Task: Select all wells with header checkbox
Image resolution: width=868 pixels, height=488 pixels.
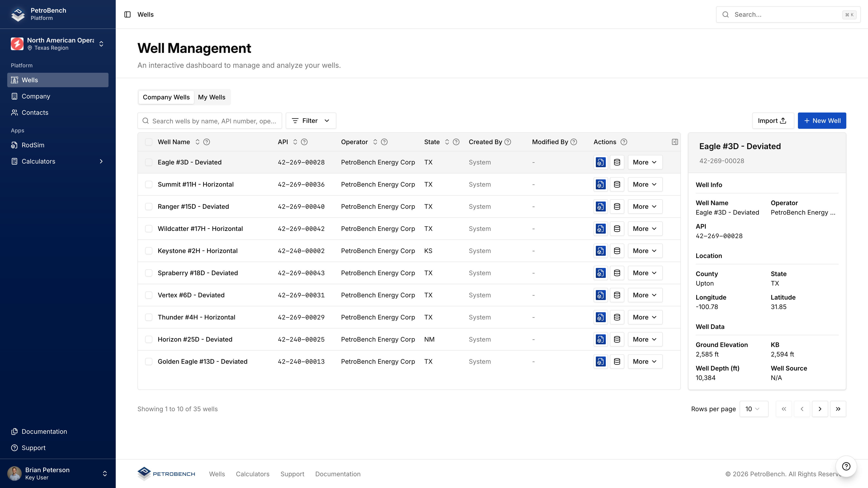Action: click(149, 142)
